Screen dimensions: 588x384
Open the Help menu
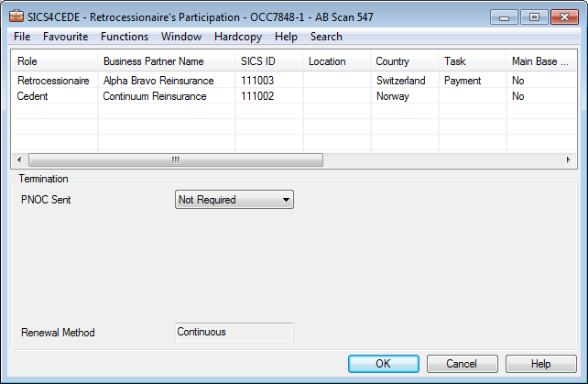(286, 37)
